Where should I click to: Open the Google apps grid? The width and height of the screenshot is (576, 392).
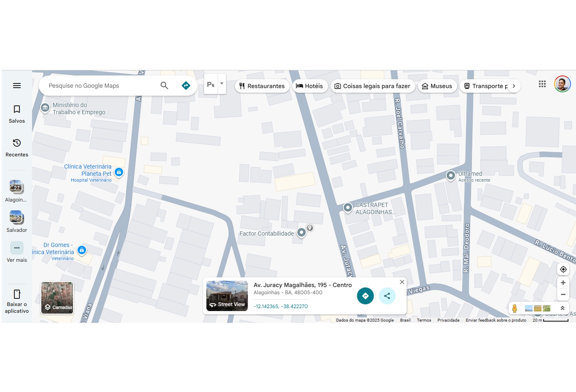point(542,84)
